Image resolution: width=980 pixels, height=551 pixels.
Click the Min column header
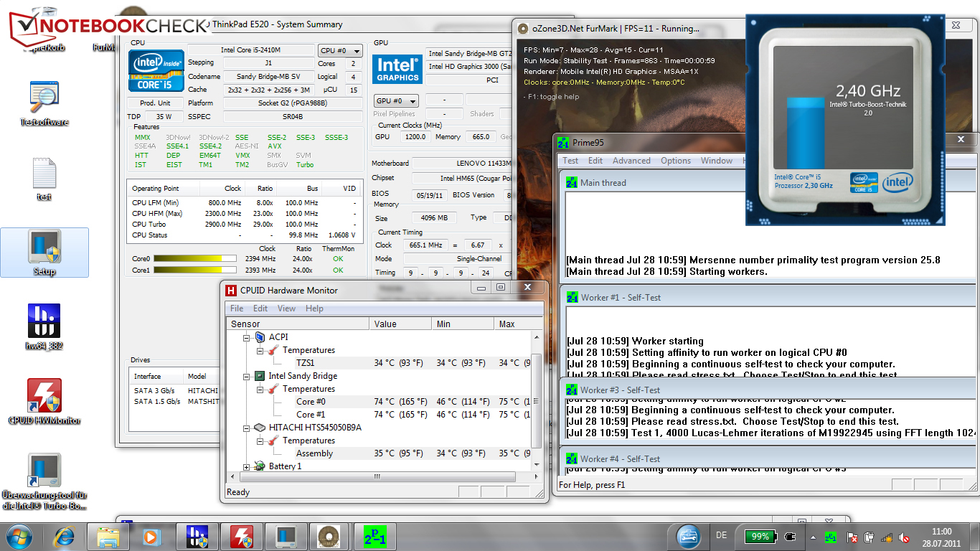pos(463,324)
